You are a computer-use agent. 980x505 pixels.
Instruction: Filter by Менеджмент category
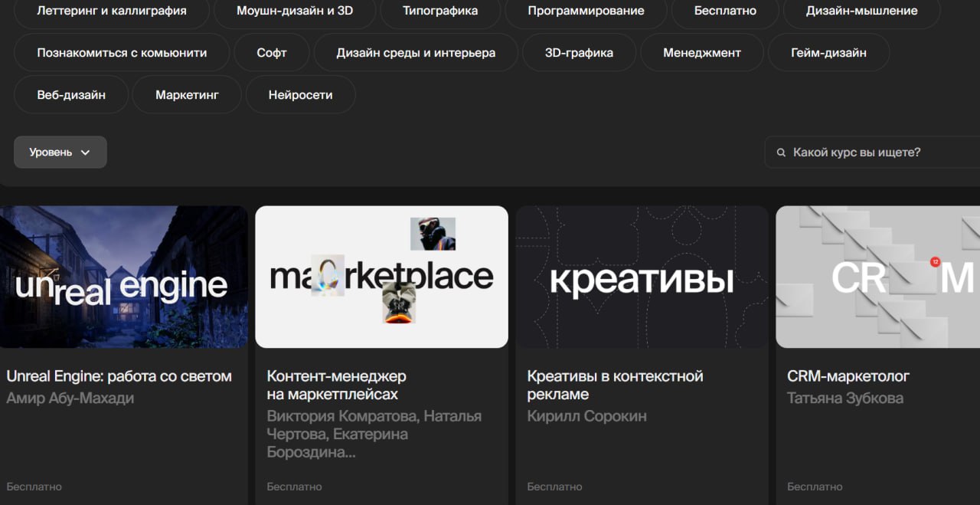[x=702, y=53]
